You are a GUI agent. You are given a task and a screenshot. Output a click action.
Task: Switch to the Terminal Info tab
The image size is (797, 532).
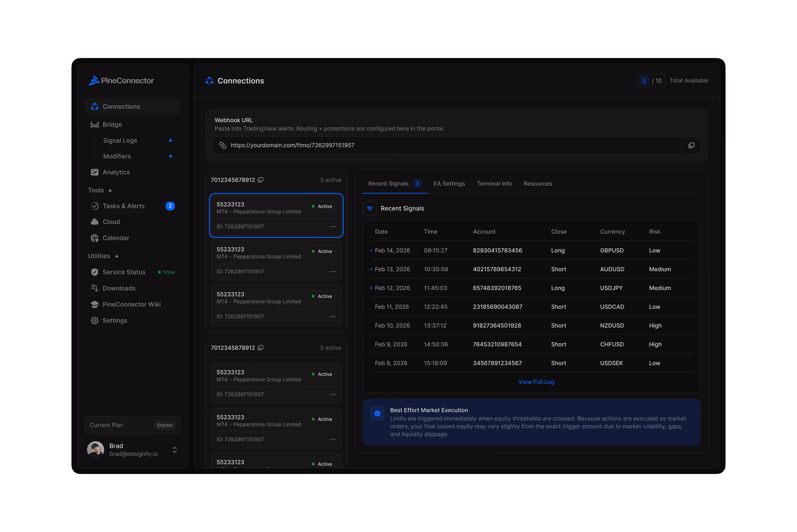point(494,183)
